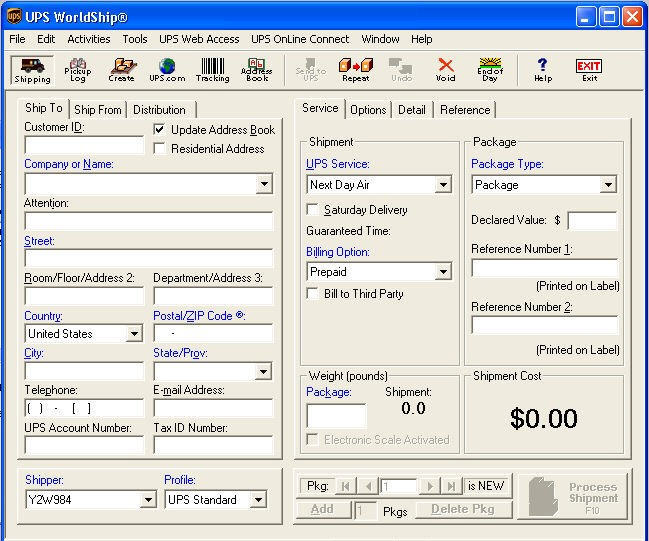
Task: Click the UPS shield logo in title bar
Action: (x=14, y=17)
